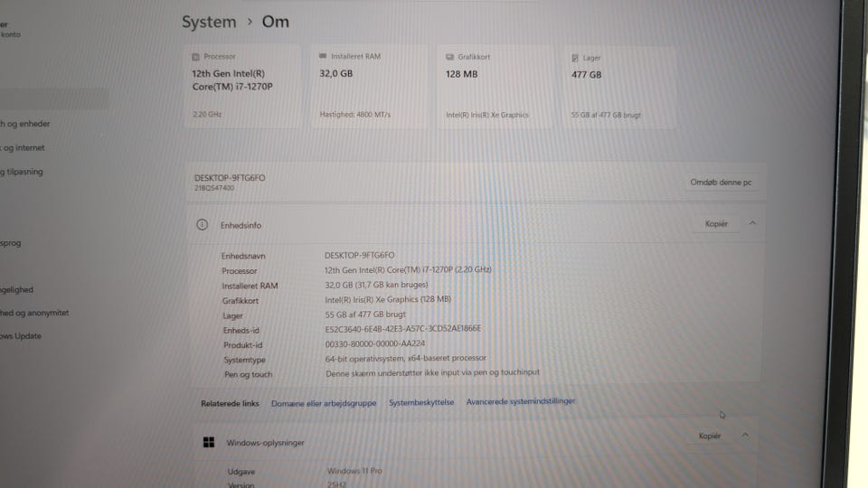
Task: Open sidebar item ending 'sprog'
Action: [11, 243]
